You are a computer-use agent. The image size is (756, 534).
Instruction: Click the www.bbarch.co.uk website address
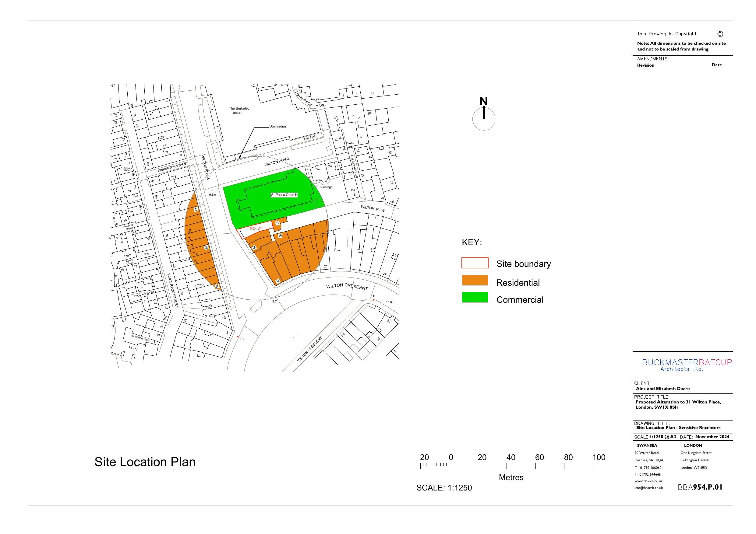tap(648, 481)
